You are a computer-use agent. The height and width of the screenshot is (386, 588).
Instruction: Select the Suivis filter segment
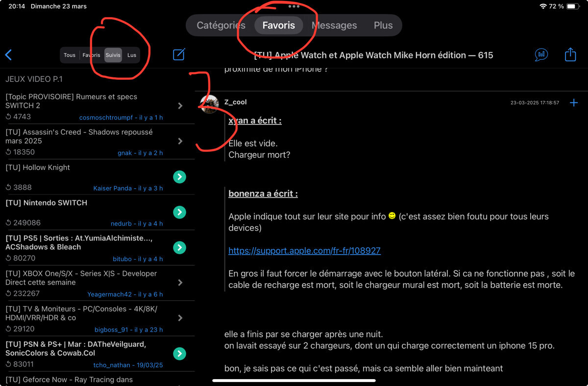(113, 55)
